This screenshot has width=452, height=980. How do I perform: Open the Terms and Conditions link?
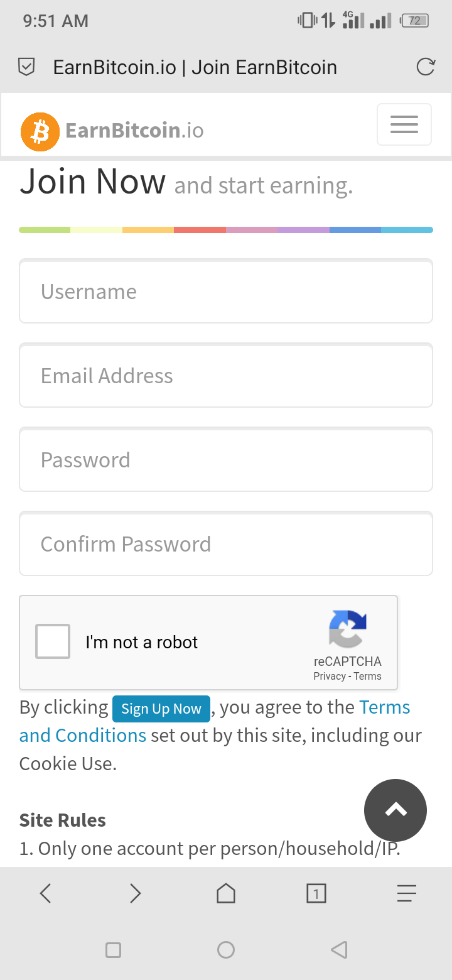click(x=83, y=735)
